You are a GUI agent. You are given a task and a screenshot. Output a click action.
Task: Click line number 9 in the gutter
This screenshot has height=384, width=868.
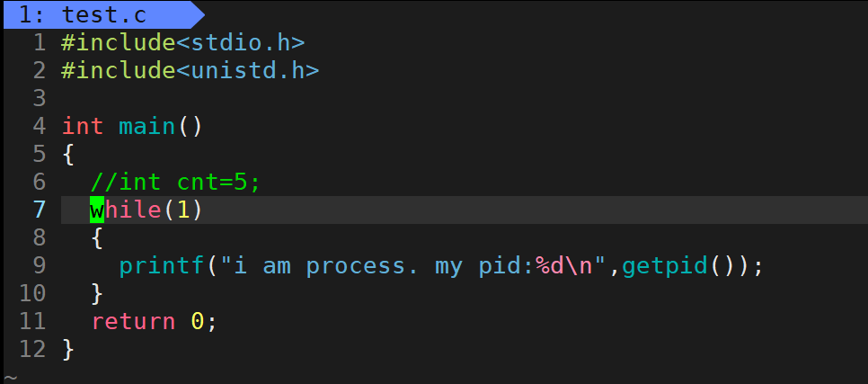[39, 266]
